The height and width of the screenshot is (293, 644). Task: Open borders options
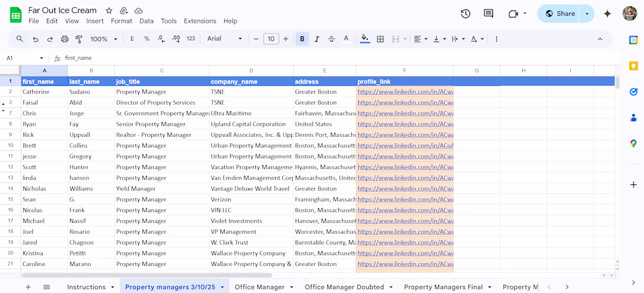381,39
